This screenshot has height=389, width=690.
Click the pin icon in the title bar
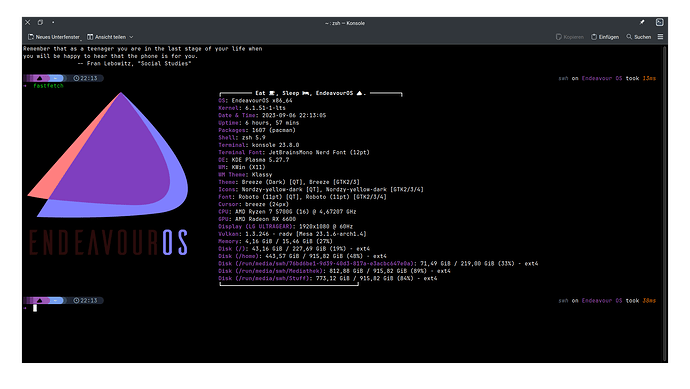pyautogui.click(x=642, y=22)
